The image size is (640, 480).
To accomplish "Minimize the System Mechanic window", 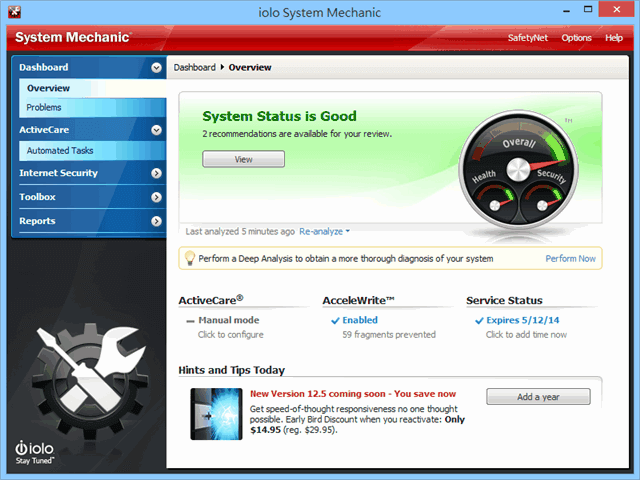I will tap(566, 10).
